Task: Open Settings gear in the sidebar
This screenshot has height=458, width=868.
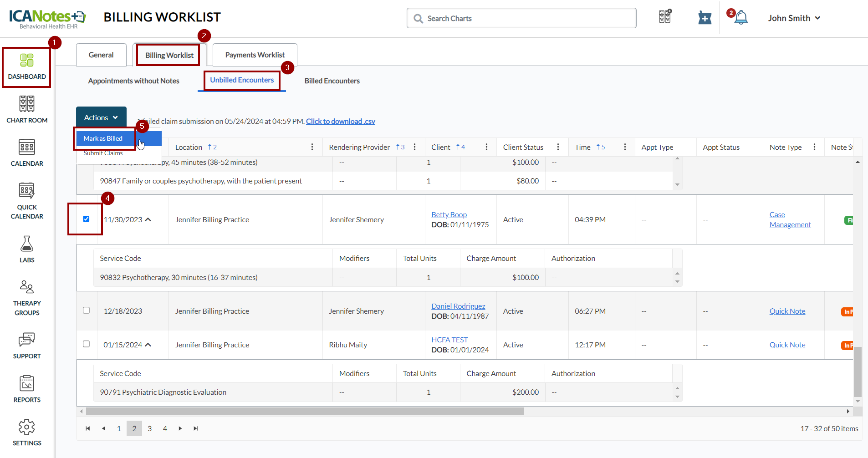Action: [27, 432]
